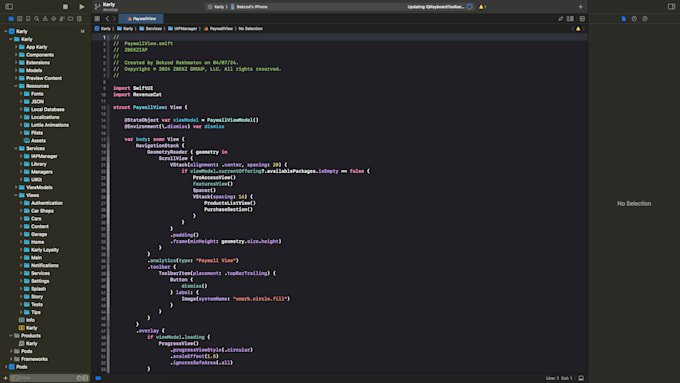
Task: Expand the Frameworks group
Action: click(11, 359)
